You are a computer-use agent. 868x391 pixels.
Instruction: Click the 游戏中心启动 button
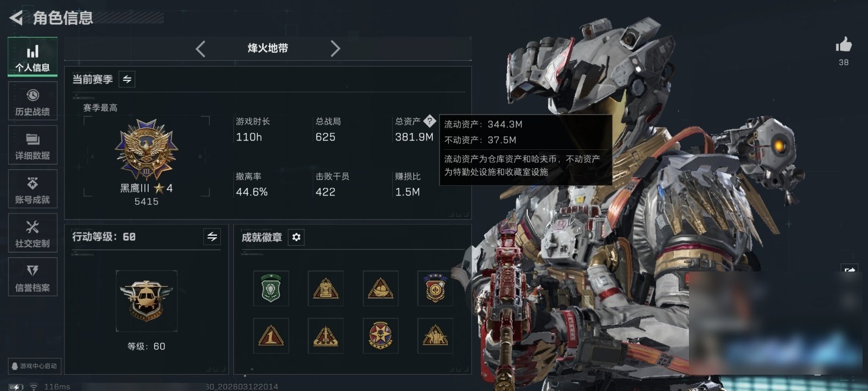click(34, 366)
